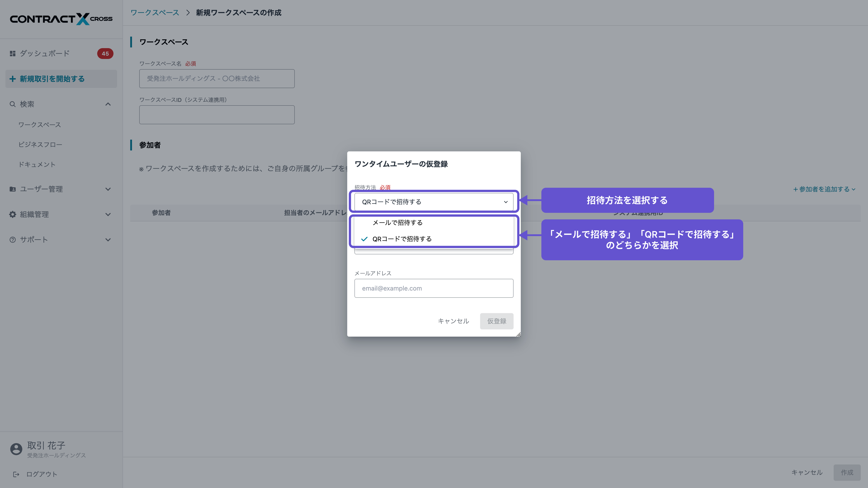
Task: Collapse the 検索 section chevron
Action: click(108, 104)
